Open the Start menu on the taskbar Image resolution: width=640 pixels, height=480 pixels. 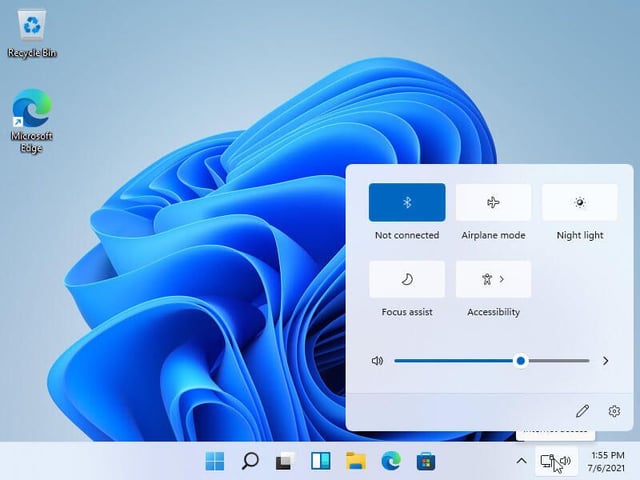click(x=215, y=461)
